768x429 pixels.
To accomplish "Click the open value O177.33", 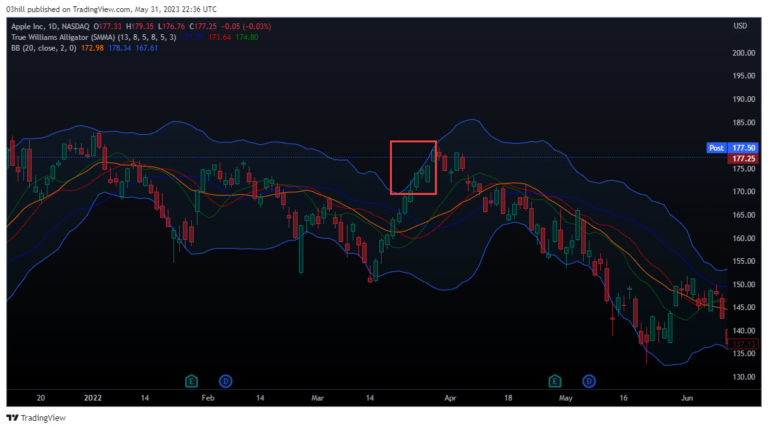I will pyautogui.click(x=108, y=26).
